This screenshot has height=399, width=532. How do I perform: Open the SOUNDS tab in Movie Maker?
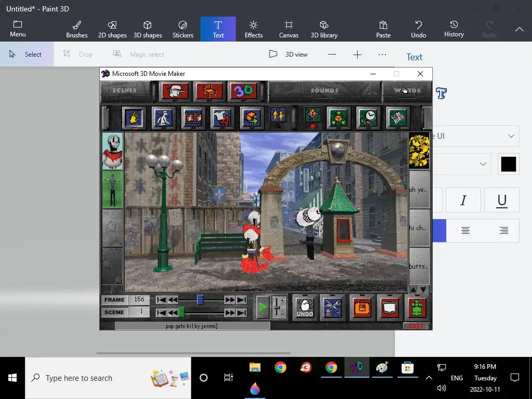[325, 90]
